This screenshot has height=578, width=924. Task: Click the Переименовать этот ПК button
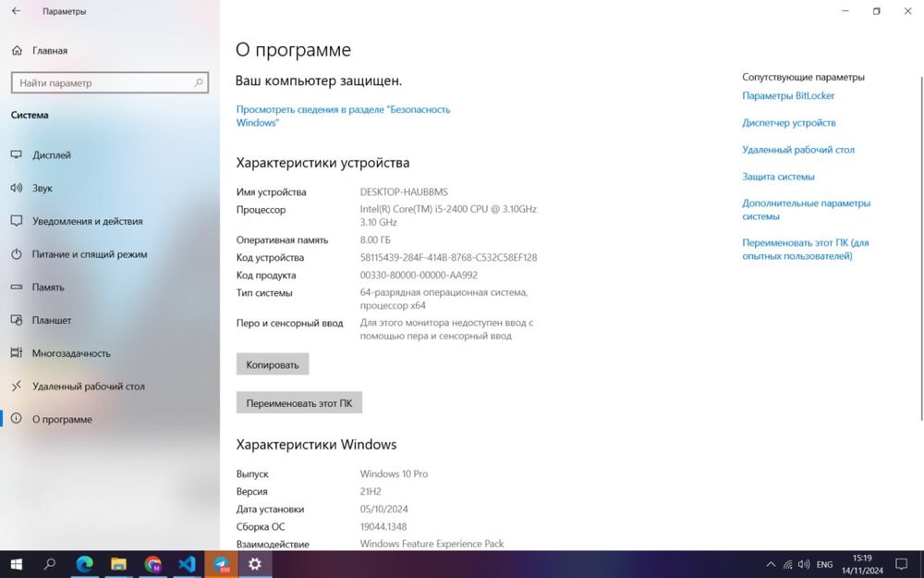[298, 403]
